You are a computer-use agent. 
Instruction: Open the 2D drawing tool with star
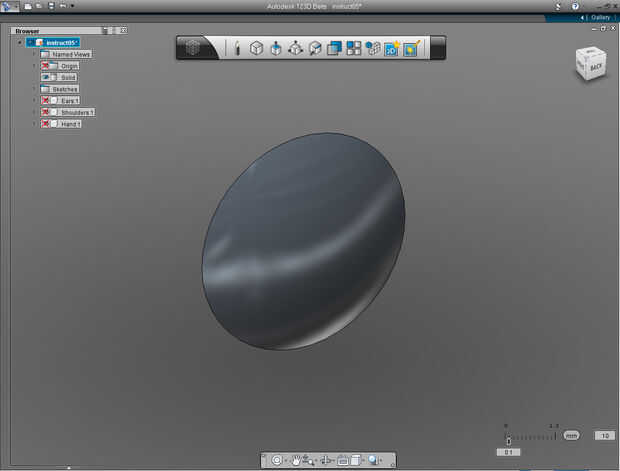[392, 48]
